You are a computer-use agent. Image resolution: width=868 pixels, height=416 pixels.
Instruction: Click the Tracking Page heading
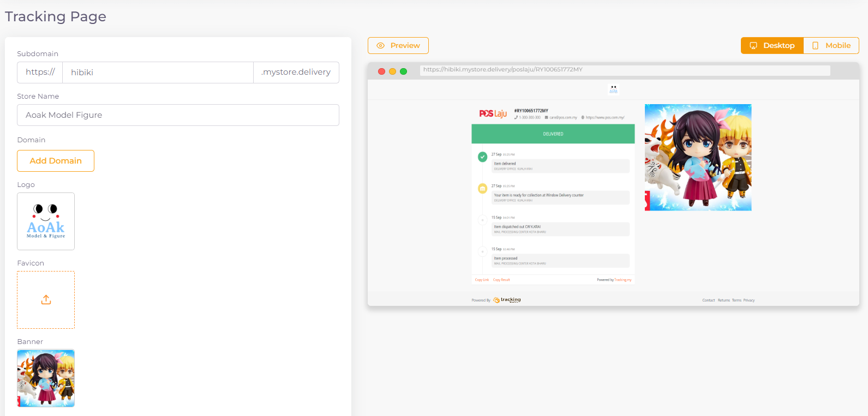pos(56,16)
